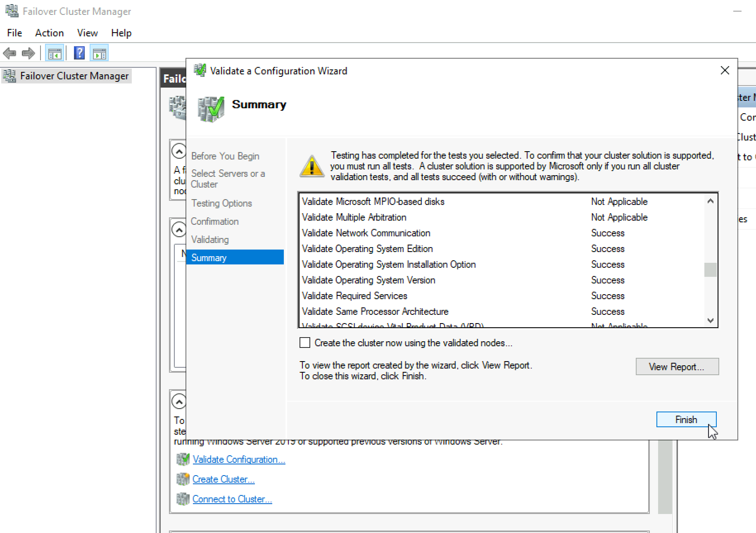Toggle the Show/Hide Action Pane icon

coord(100,53)
